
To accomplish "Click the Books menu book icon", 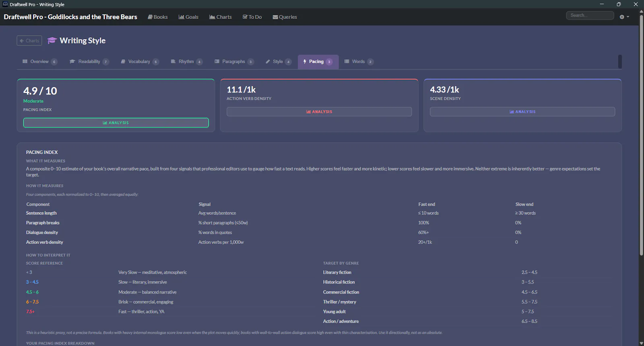I will pos(150,17).
